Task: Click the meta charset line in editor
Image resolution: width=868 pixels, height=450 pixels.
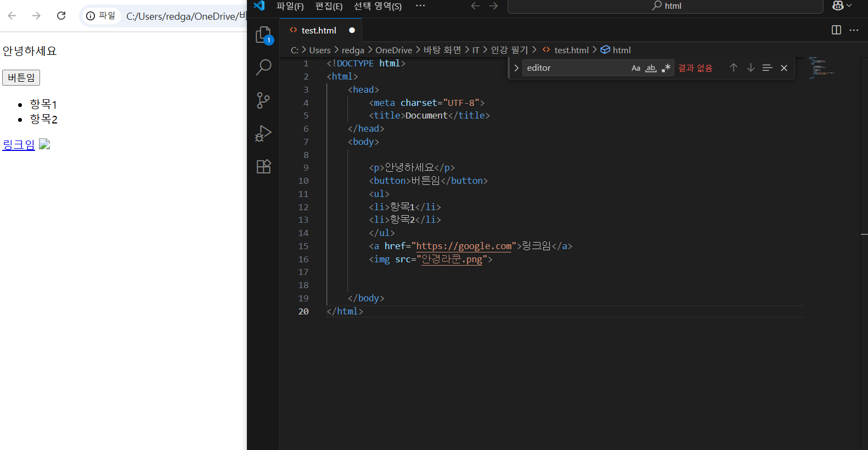Action: click(426, 103)
